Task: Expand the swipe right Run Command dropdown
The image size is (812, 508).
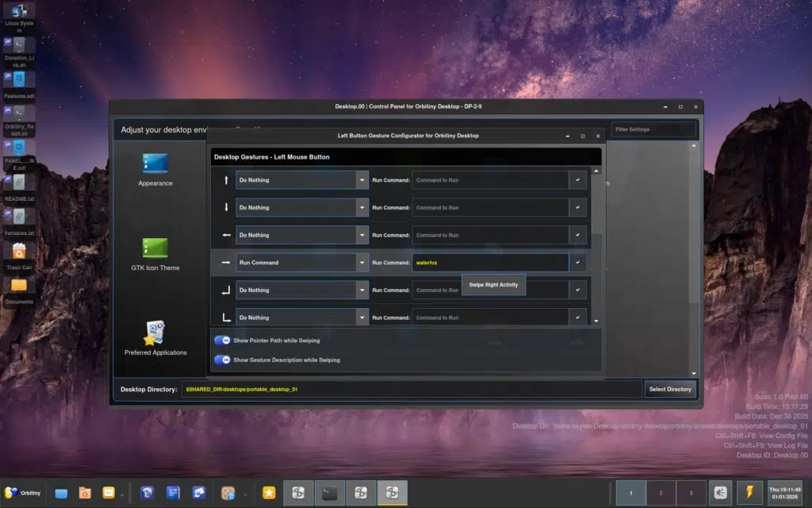Action: [362, 263]
